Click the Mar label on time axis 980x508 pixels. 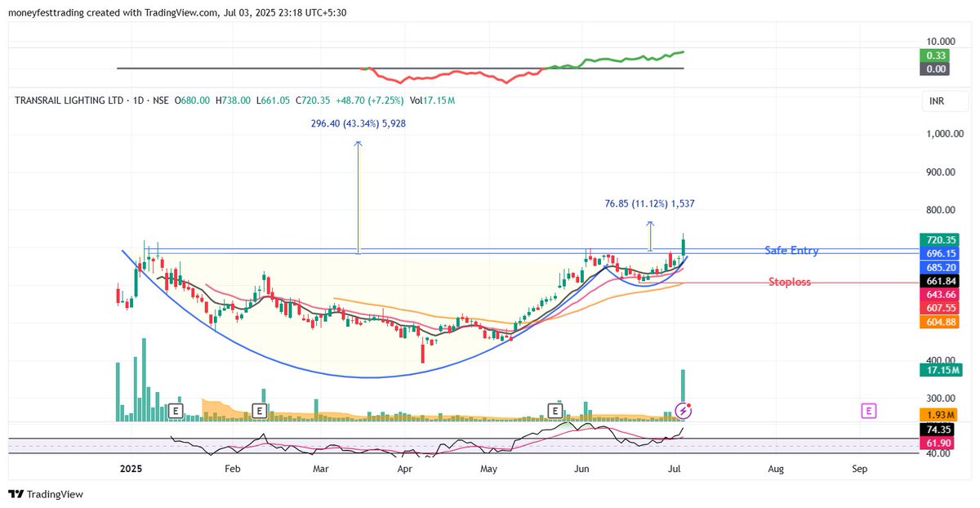point(321,470)
